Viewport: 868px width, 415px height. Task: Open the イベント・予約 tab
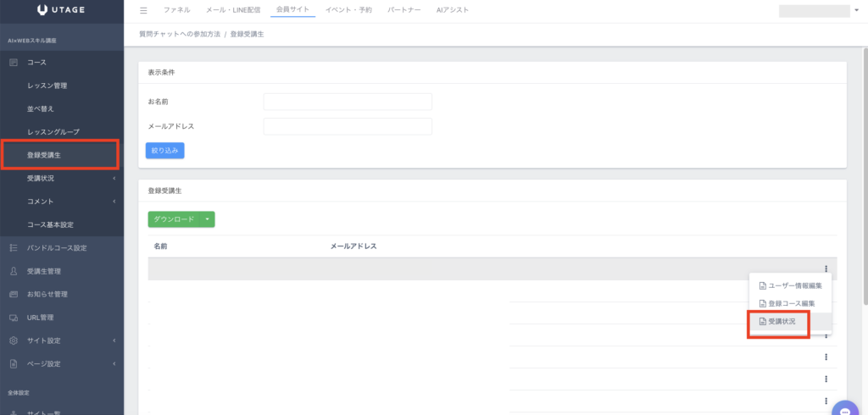click(x=348, y=10)
